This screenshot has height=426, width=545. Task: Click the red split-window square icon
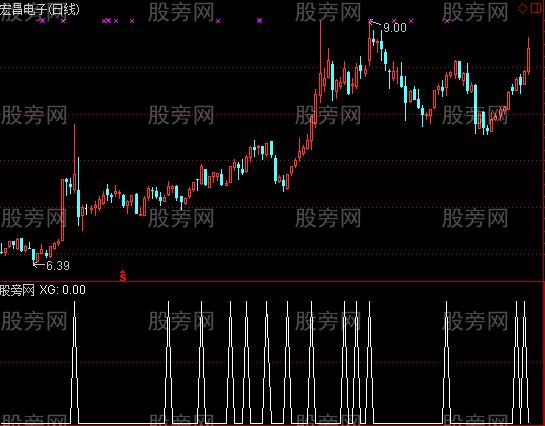coord(536,8)
